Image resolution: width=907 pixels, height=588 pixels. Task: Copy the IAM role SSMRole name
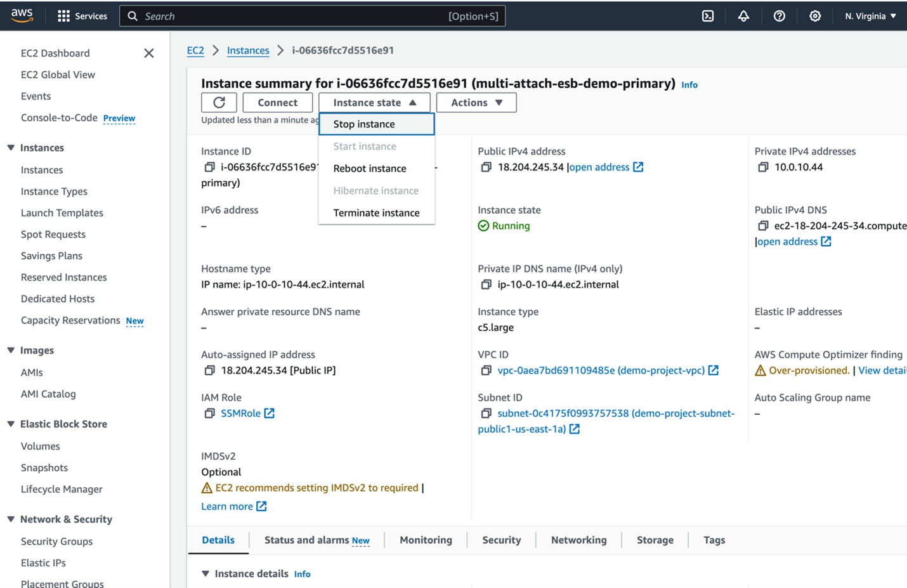(209, 413)
